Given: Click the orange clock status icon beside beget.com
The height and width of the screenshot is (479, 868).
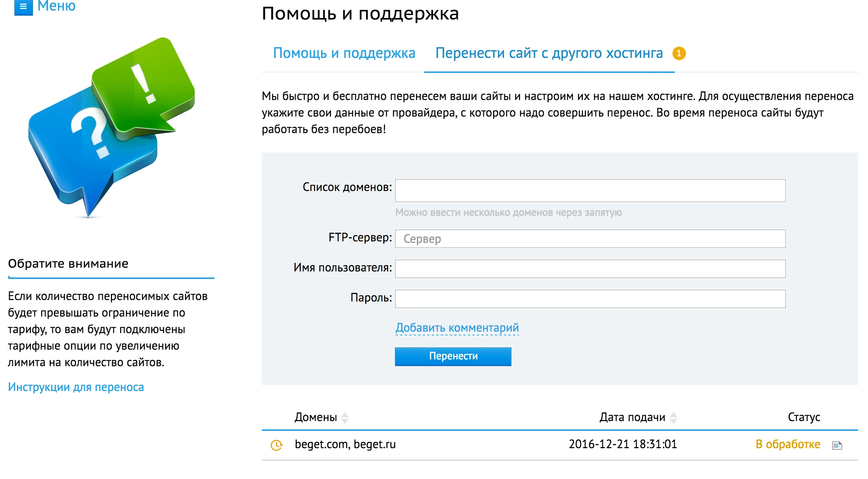Looking at the screenshot, I should (x=276, y=445).
